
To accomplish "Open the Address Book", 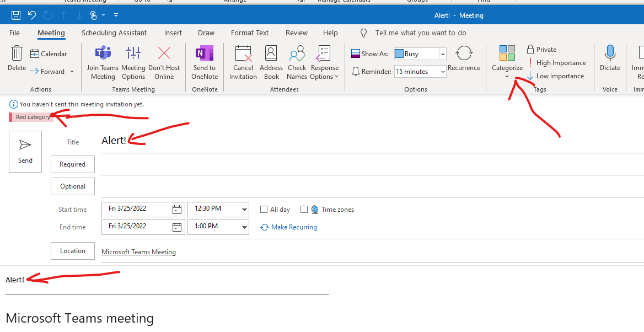I will 271,62.
